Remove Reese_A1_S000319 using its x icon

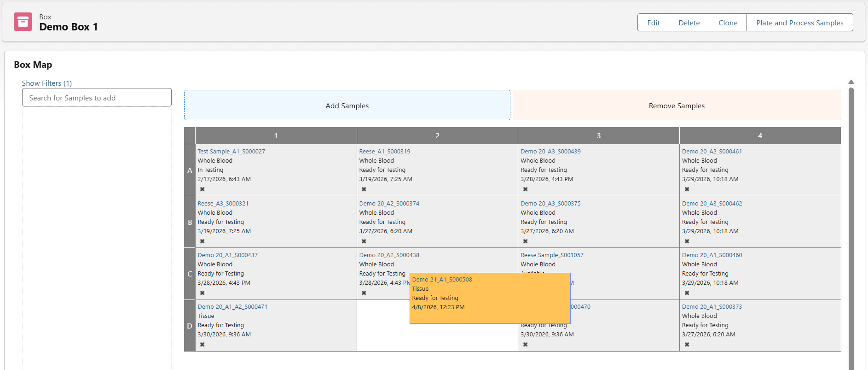coord(364,189)
